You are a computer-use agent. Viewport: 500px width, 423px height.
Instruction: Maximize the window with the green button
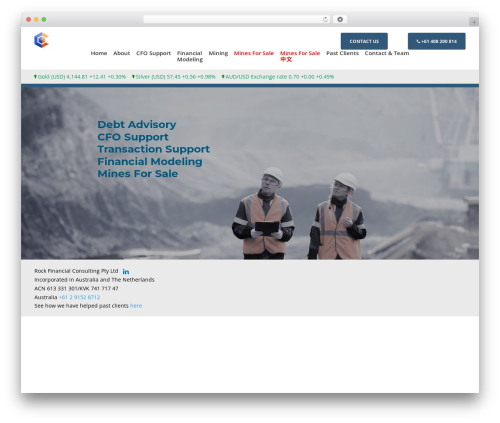point(44,19)
